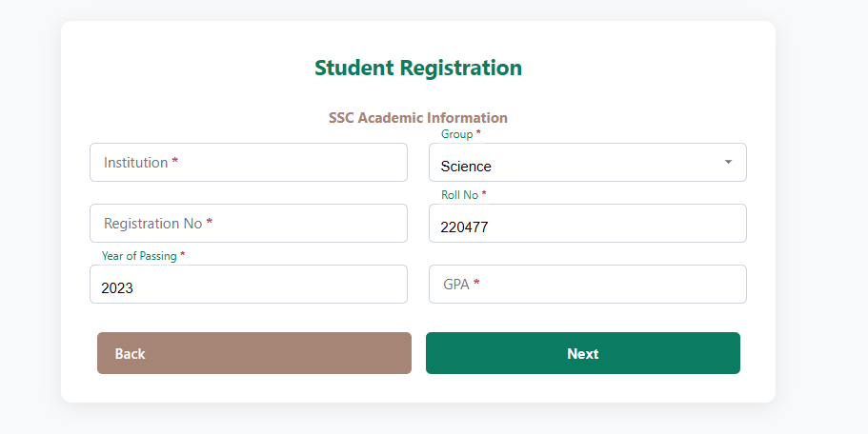
Task: Click the red asterisk beside Institution
Action: click(x=175, y=163)
